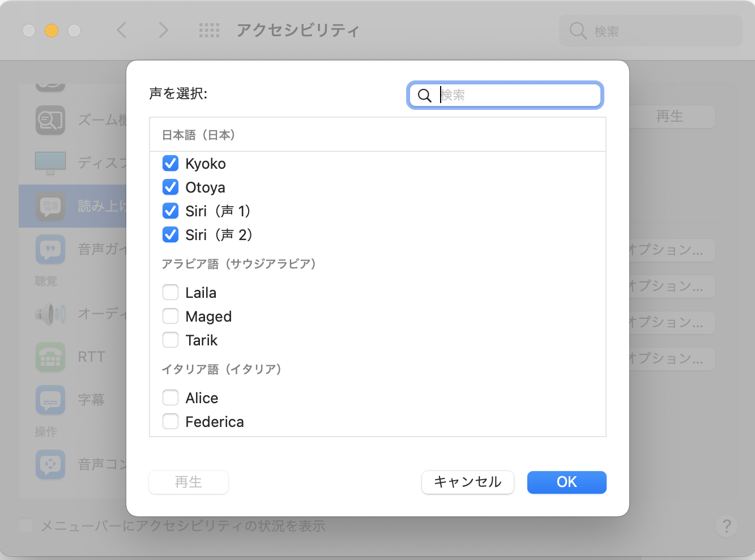
Task: Check the Tarik voice checkbox
Action: pyautogui.click(x=170, y=340)
